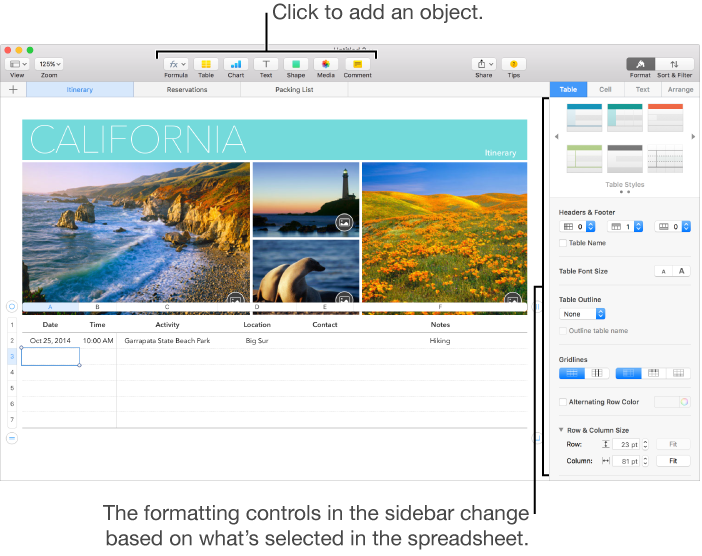Add a text box with Text icon

[x=266, y=64]
